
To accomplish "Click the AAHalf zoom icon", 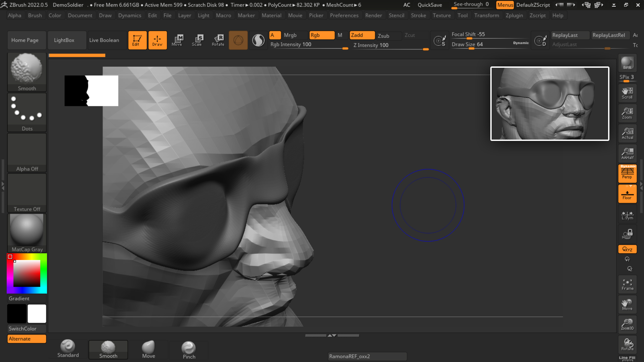I will [627, 153].
